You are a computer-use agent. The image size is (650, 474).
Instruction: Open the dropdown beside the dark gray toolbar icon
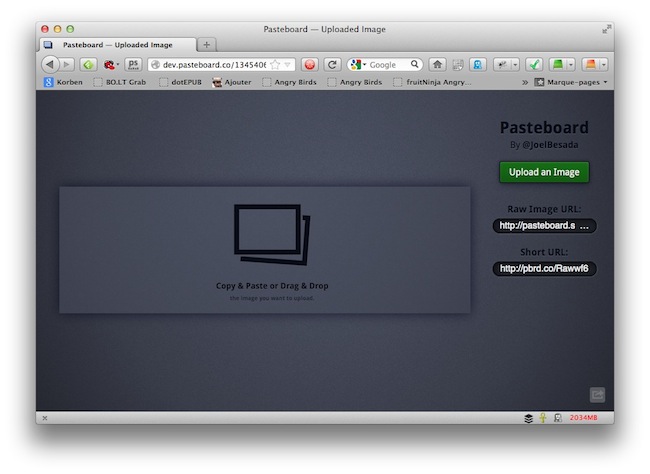pyautogui.click(x=515, y=65)
